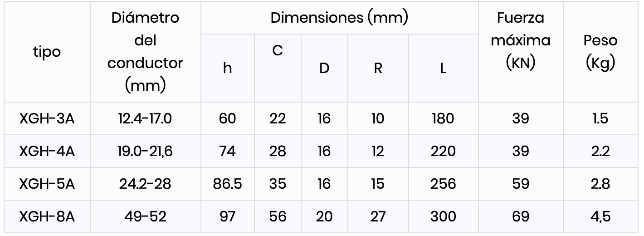Click the 'C' dimension subheader
Viewport: 644px width, 236px height.
278,68
